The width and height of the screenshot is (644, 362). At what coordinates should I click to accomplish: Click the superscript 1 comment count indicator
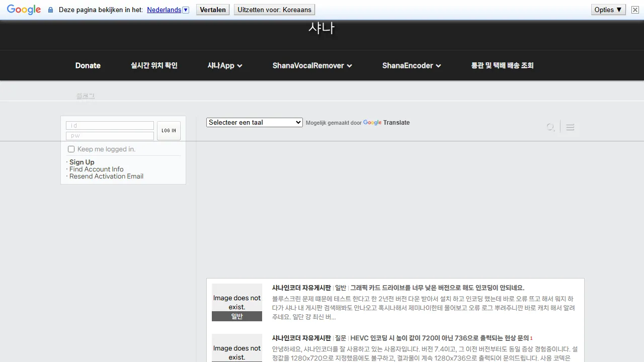click(531, 338)
